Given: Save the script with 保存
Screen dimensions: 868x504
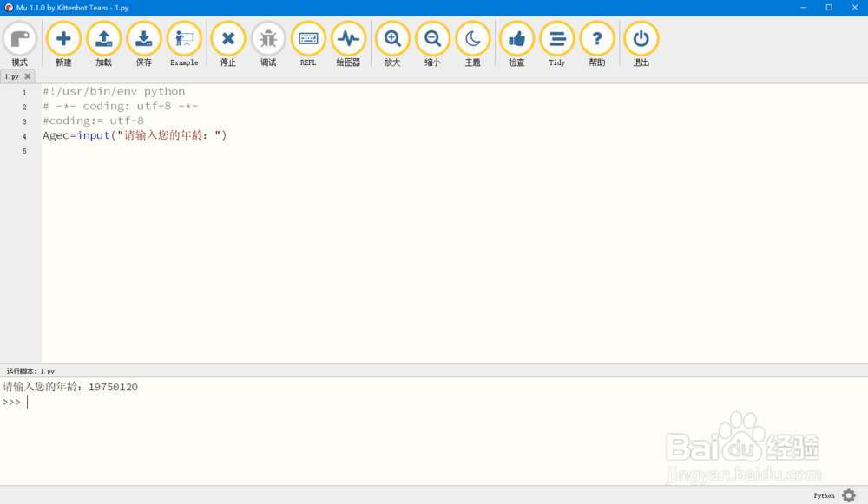Looking at the screenshot, I should pos(144,44).
